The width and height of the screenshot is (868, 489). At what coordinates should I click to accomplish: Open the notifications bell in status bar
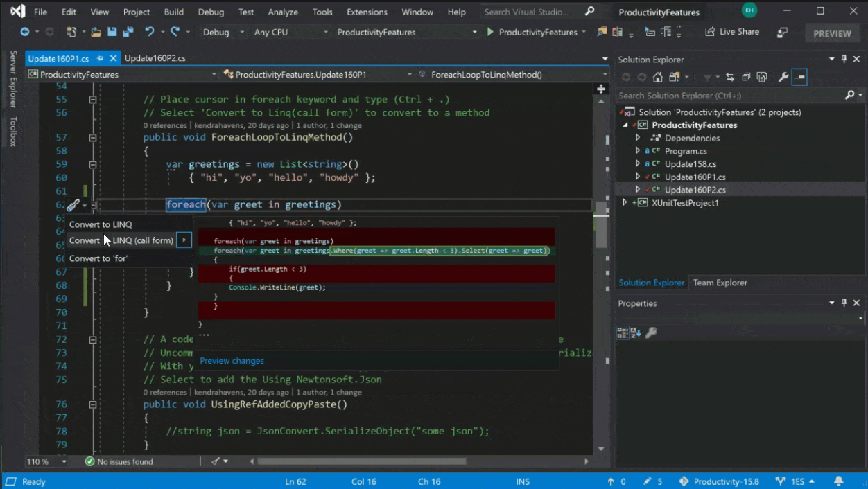pyautogui.click(x=839, y=481)
